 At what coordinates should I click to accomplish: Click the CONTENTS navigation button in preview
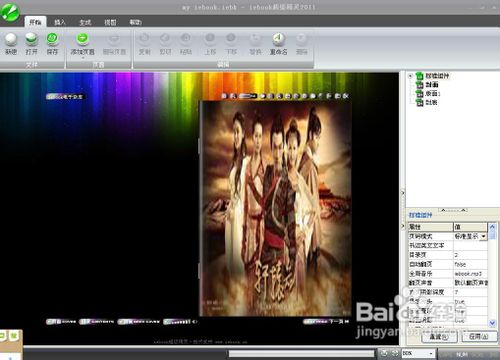pos(97,322)
